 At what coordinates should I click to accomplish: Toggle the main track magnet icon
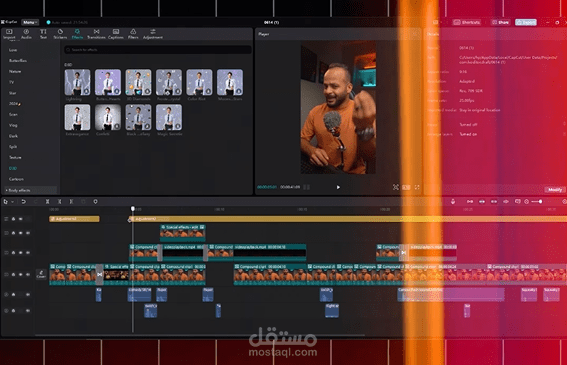470,201
